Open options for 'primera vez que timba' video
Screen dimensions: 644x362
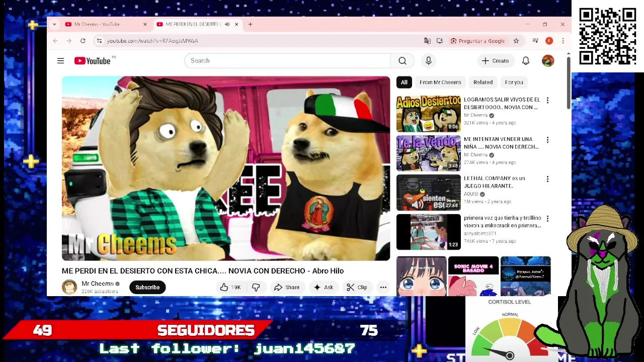click(547, 219)
